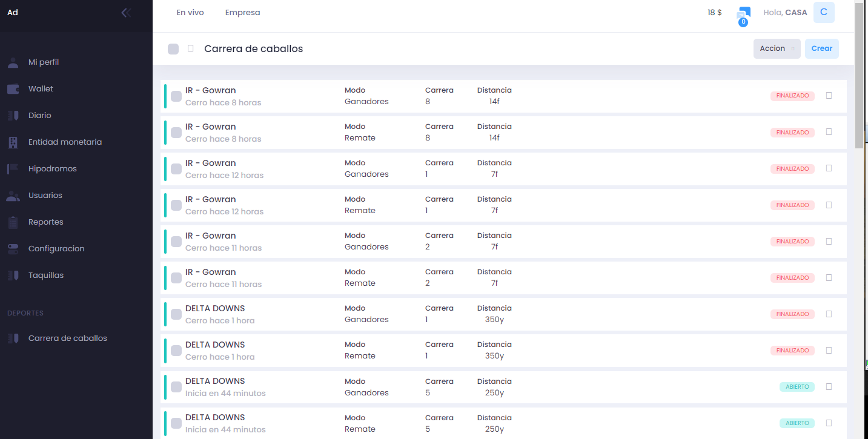Click the Wallet icon in the sidebar
868x439 pixels.
pos(13,89)
